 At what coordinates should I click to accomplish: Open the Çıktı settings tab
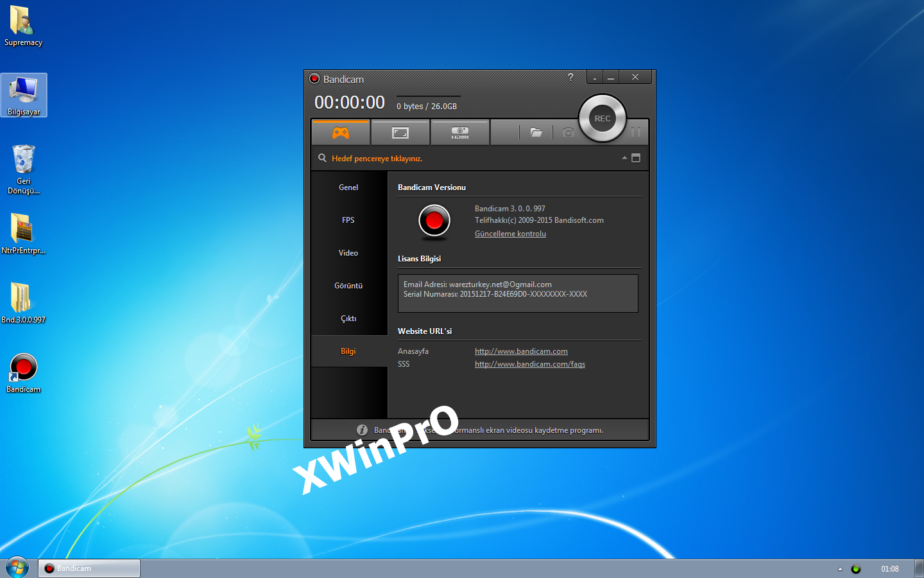pos(348,319)
